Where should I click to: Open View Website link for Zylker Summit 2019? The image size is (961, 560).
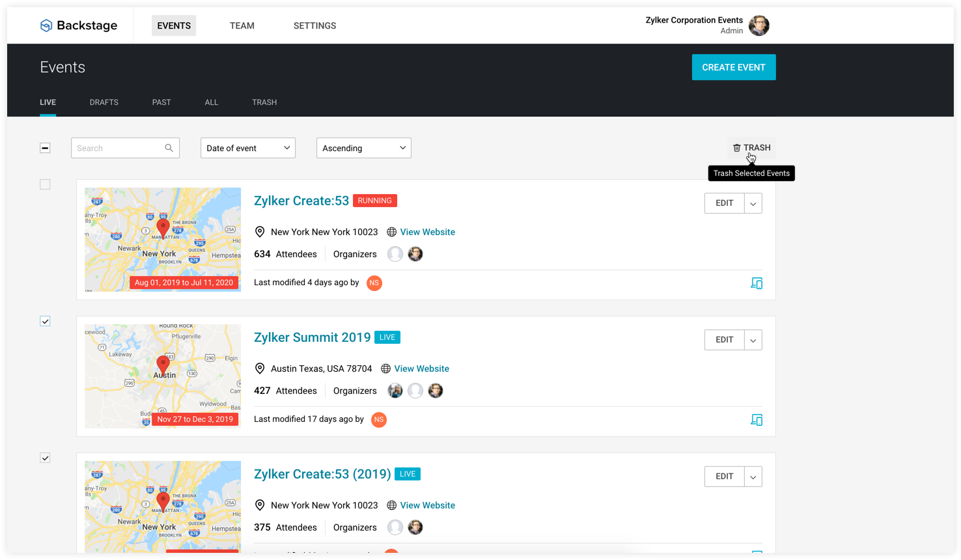[x=422, y=369]
